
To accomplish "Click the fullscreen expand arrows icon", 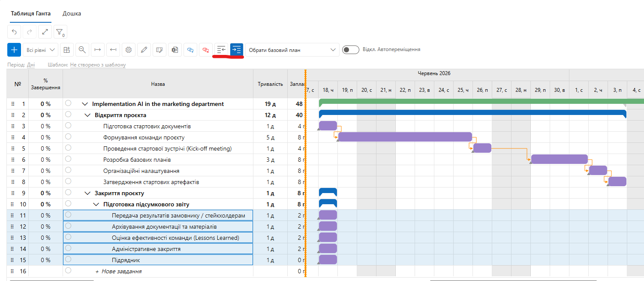I will click(x=45, y=32).
